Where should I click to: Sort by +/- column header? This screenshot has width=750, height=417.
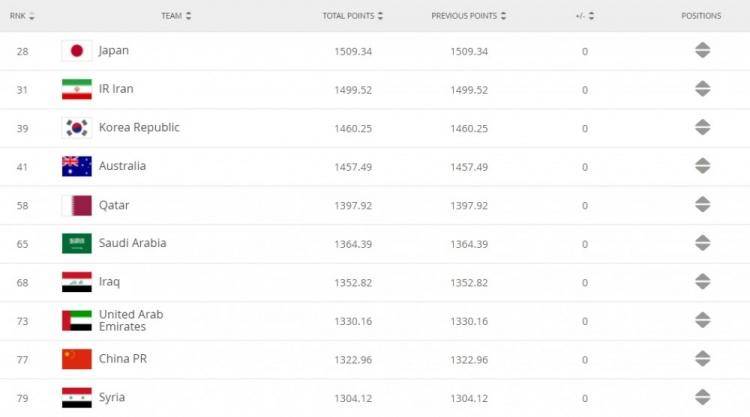pos(585,16)
